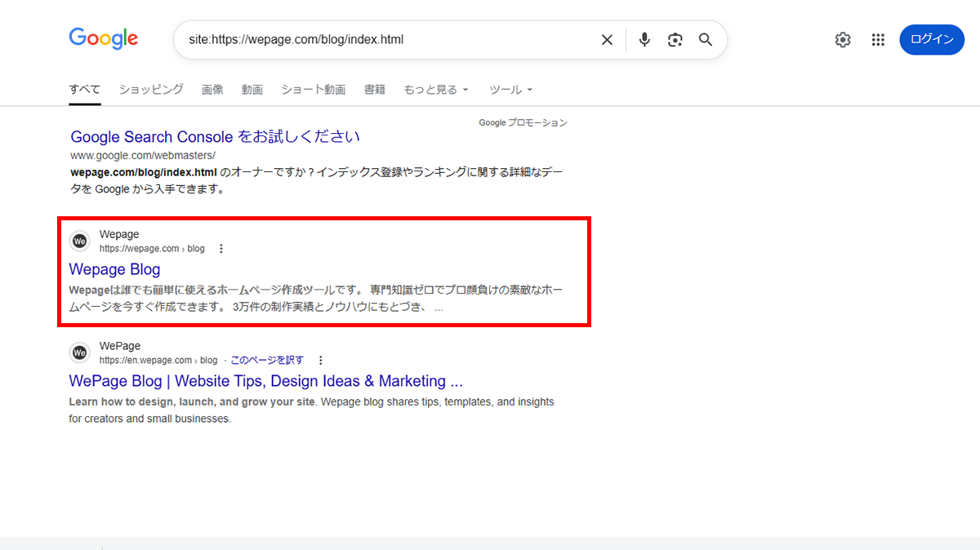Viewport: 980px width, 550px height.
Task: Switch to the 書籍 tab
Action: 375,90
